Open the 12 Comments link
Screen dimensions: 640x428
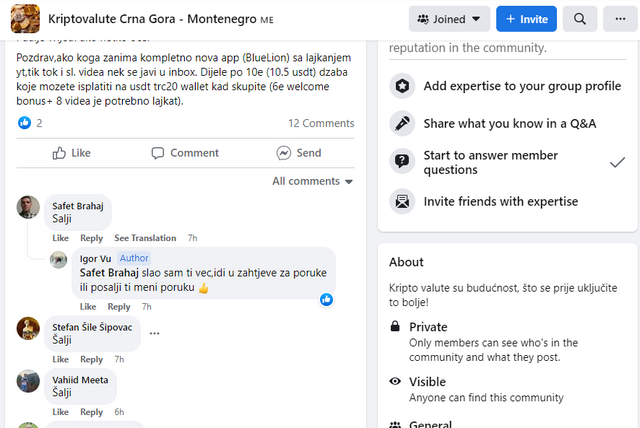(x=321, y=123)
